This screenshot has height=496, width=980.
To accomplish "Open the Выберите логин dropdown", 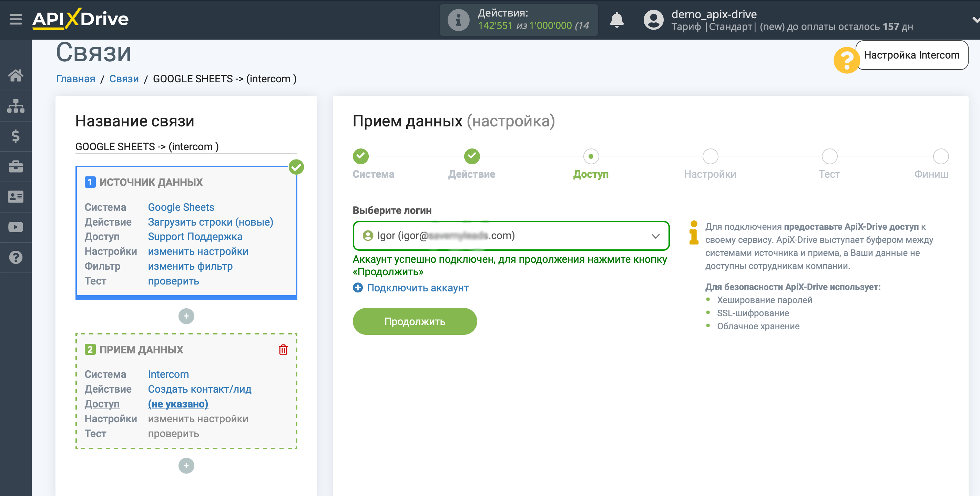I will coord(511,236).
